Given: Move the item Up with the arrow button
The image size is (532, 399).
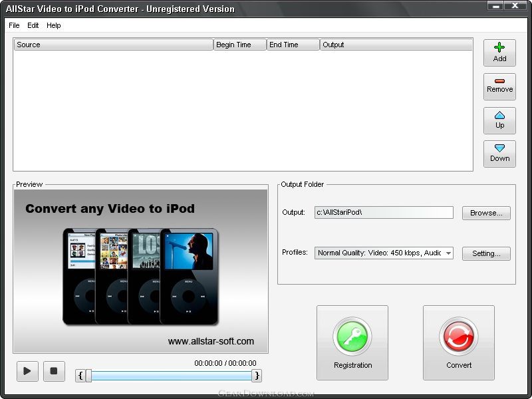Looking at the screenshot, I should point(499,120).
